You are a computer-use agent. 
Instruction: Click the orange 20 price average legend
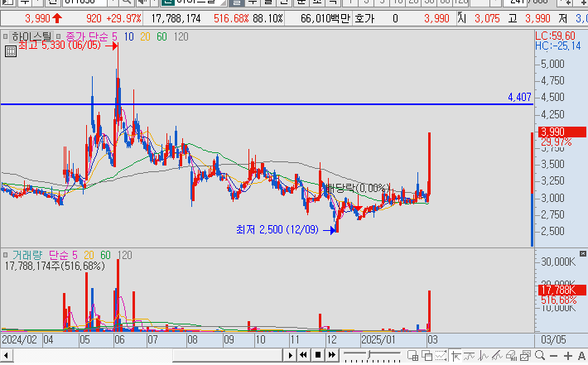pyautogui.click(x=145, y=36)
